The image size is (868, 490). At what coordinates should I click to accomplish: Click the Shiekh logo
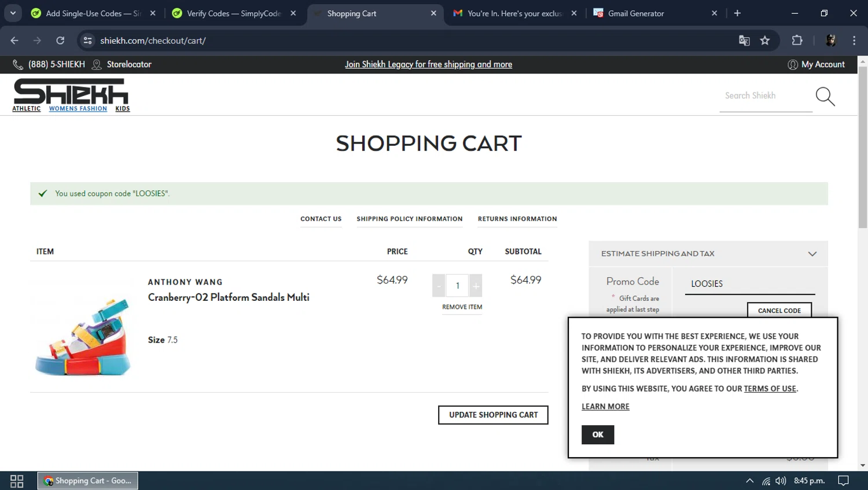[x=71, y=91]
